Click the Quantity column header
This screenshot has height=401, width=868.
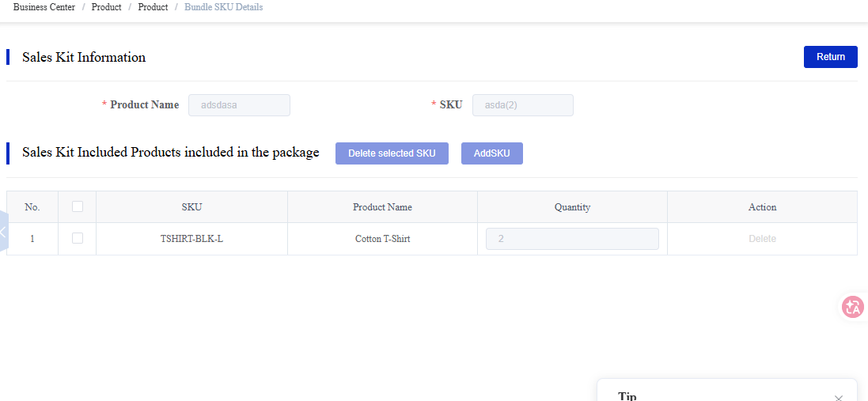[572, 207]
